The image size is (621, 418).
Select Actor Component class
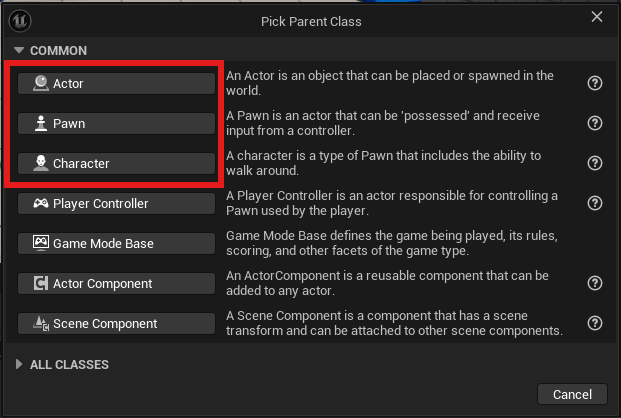click(116, 283)
